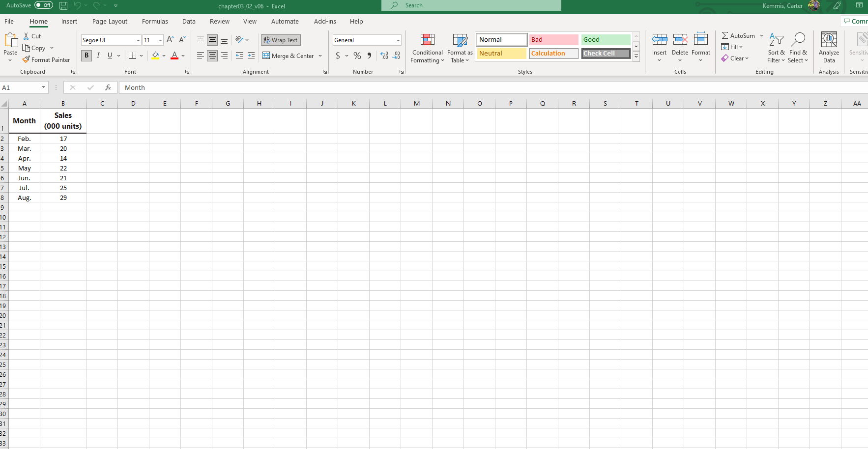Open the Merge & Center dropdown arrow
Screen dimensions: 868x449
click(320, 56)
